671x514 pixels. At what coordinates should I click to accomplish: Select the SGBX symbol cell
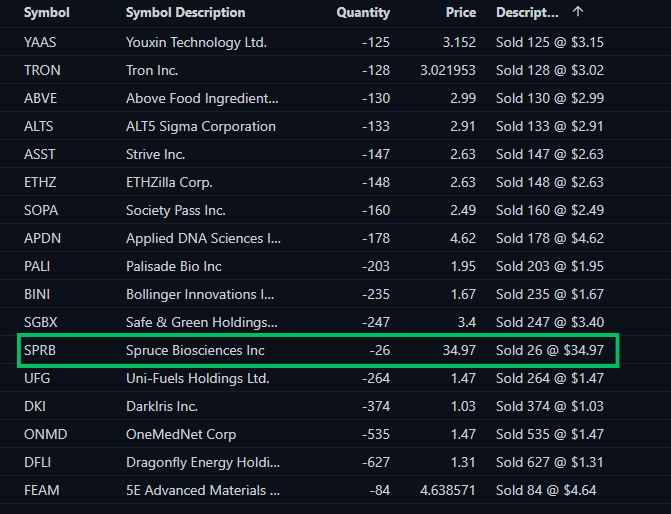click(41, 322)
